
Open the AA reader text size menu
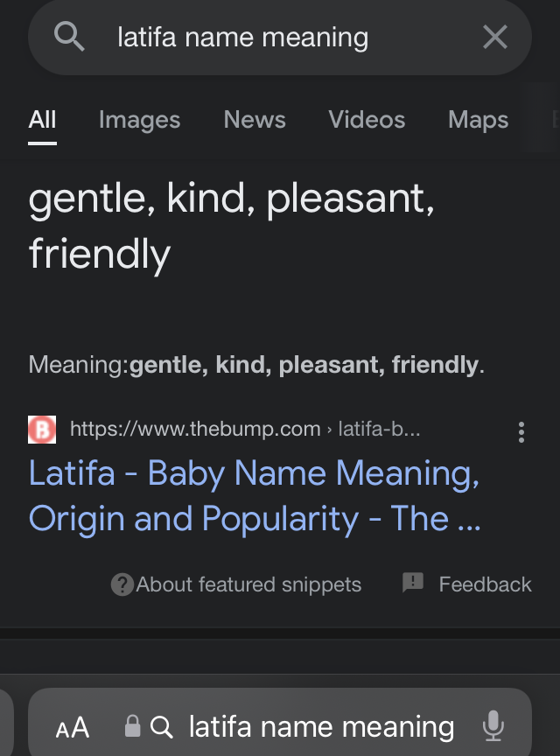(73, 727)
